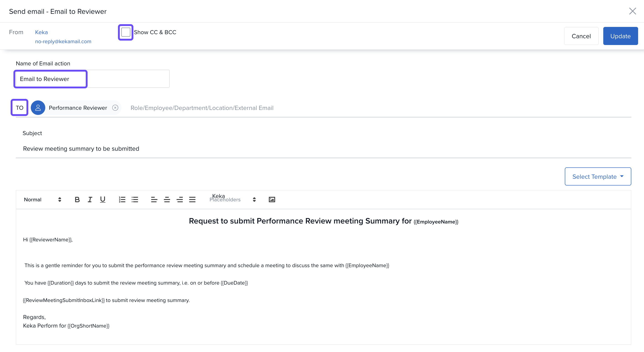Expand the Select Template dropdown
Viewport: 644px width, 352px height.
[x=598, y=176]
